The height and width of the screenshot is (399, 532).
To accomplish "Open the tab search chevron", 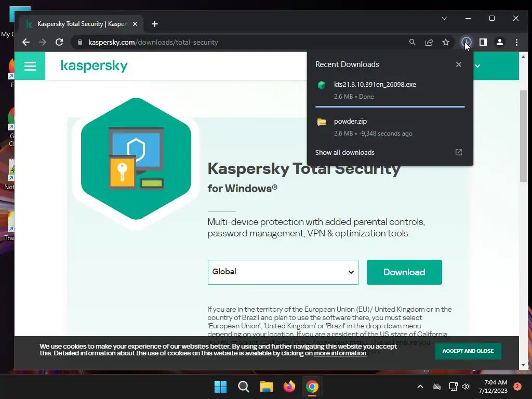I will pos(444,18).
